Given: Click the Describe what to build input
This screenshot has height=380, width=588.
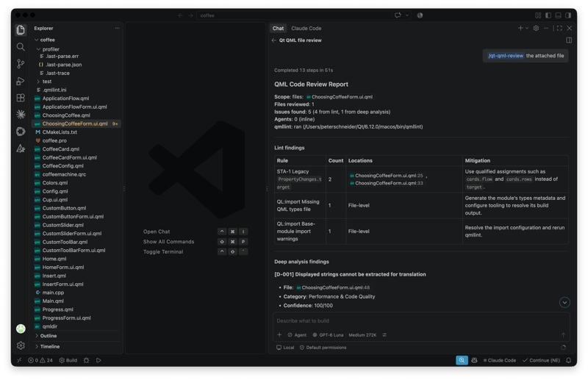Looking at the screenshot, I should click(x=420, y=320).
